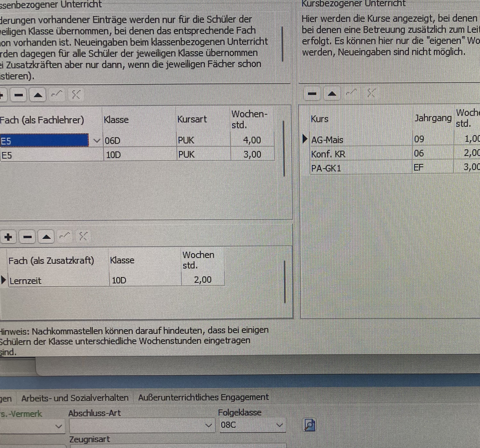Click X cancel icon above Kurs table

pyautogui.click(x=371, y=93)
